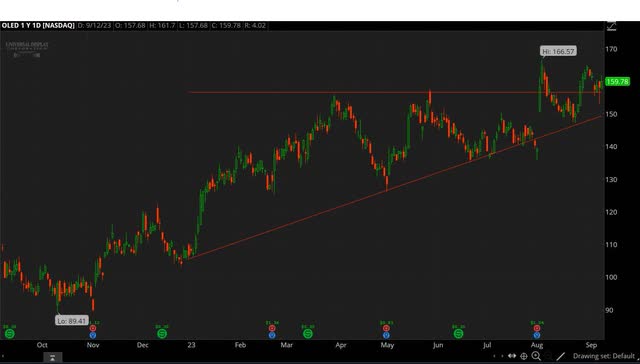This screenshot has width=640, height=364.
Task: Click the red earnings marker in late February
Action: (272, 328)
